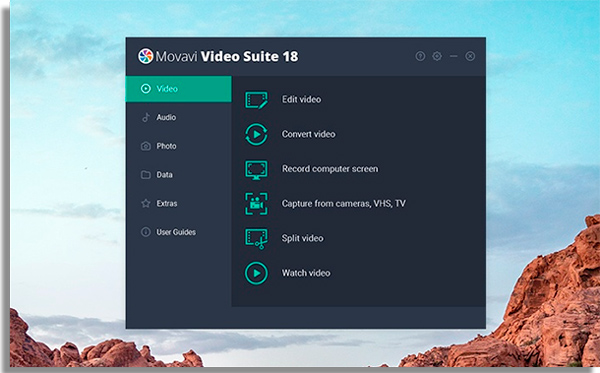The width and height of the screenshot is (600, 373).
Task: Click the circle icon in Video tab
Action: (145, 89)
